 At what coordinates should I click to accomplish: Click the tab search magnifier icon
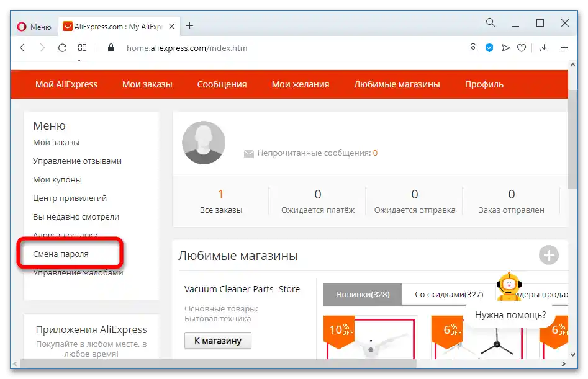coord(491,22)
